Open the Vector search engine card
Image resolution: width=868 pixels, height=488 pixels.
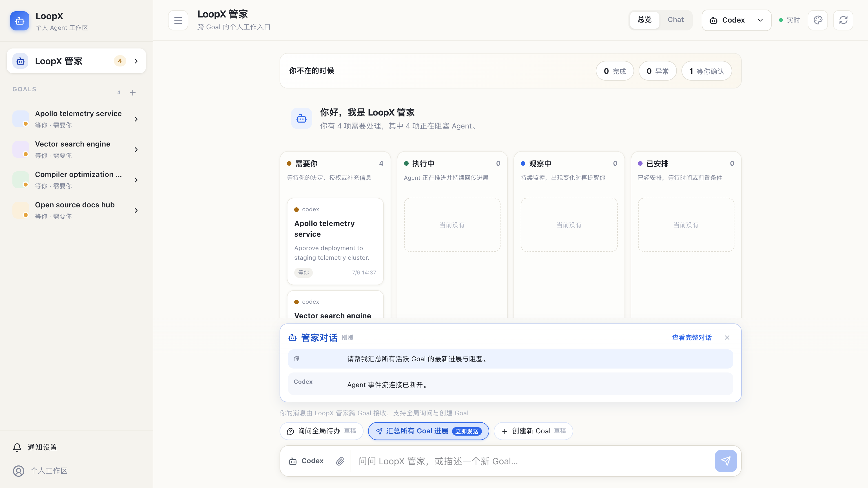pyautogui.click(x=335, y=305)
